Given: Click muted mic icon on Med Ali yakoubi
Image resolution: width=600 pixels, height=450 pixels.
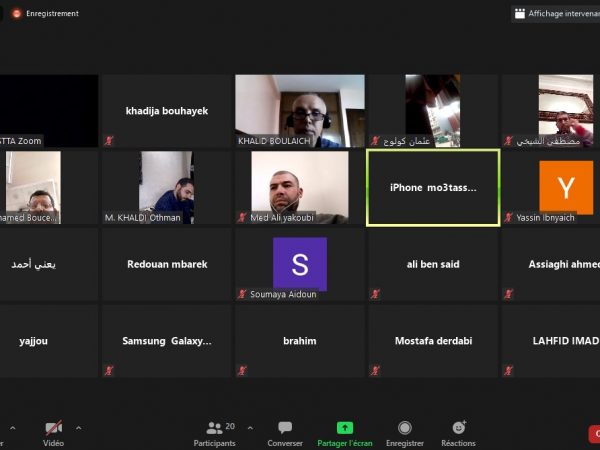Looking at the screenshot, I should point(242,217).
